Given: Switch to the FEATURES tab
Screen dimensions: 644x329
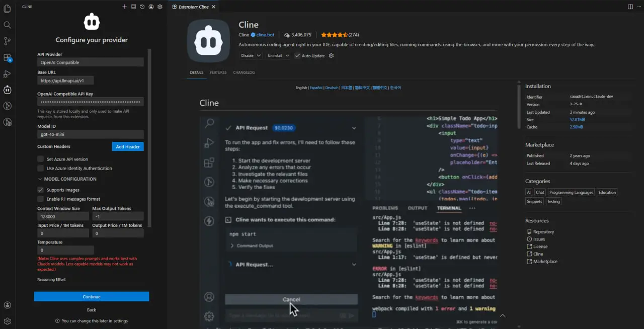Looking at the screenshot, I should (x=218, y=72).
